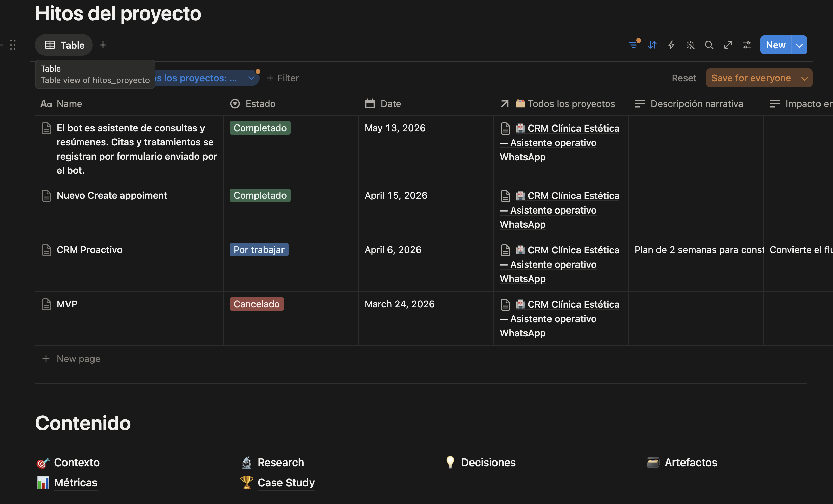Expand the Todos los proyectos filter chip
Image resolution: width=833 pixels, height=504 pixels.
pos(251,78)
